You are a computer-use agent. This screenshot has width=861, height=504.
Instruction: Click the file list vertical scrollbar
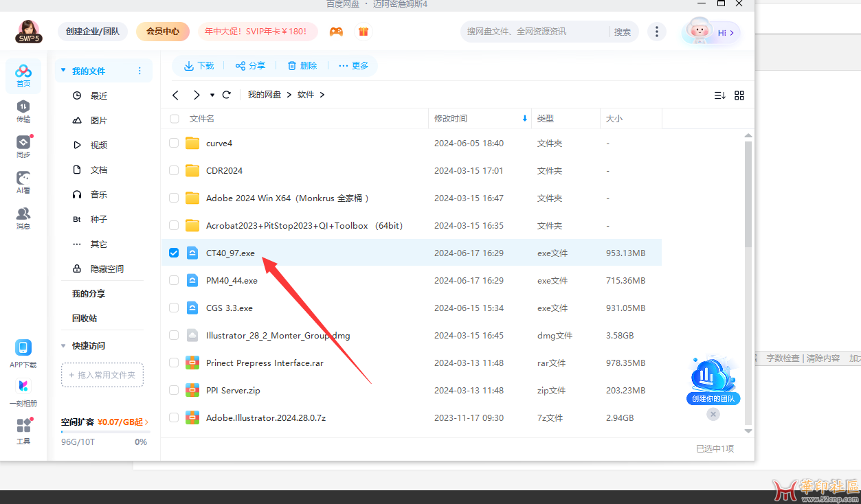point(748,194)
